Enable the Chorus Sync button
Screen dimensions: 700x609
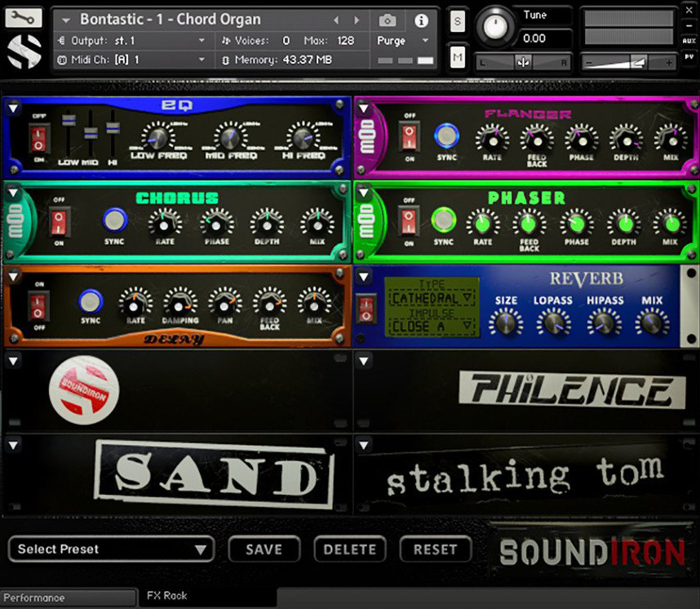coord(115,220)
